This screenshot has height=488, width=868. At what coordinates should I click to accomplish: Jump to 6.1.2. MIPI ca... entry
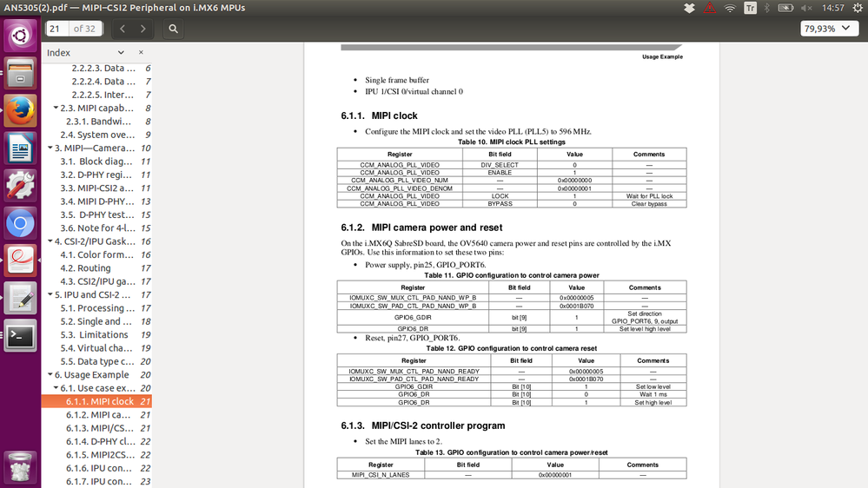[x=96, y=414]
